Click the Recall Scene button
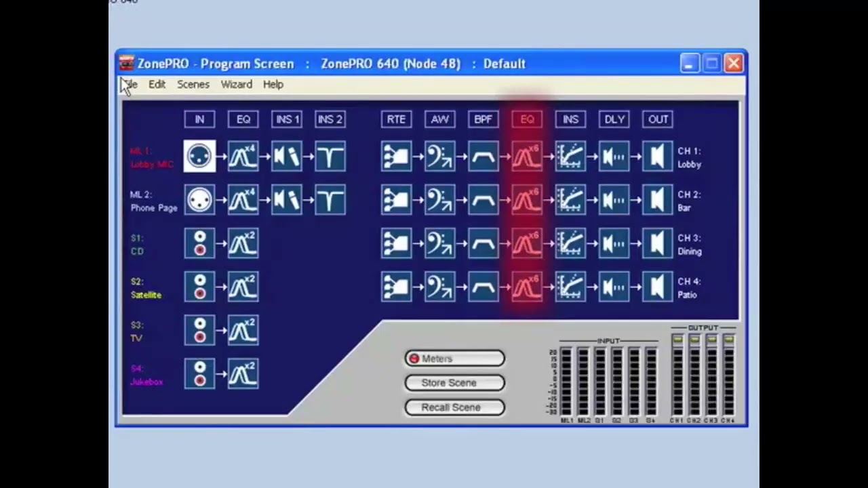Viewport: 868px width, 488px height. [454, 407]
